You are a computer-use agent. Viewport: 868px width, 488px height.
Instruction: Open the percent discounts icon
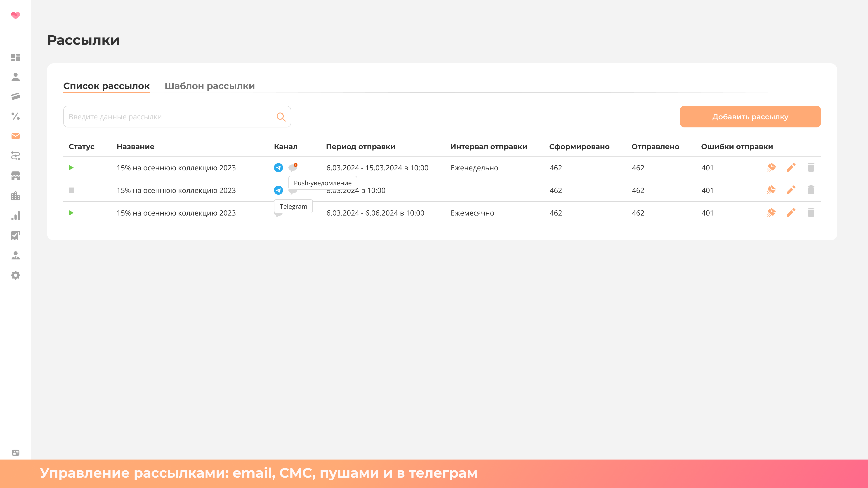pyautogui.click(x=16, y=116)
